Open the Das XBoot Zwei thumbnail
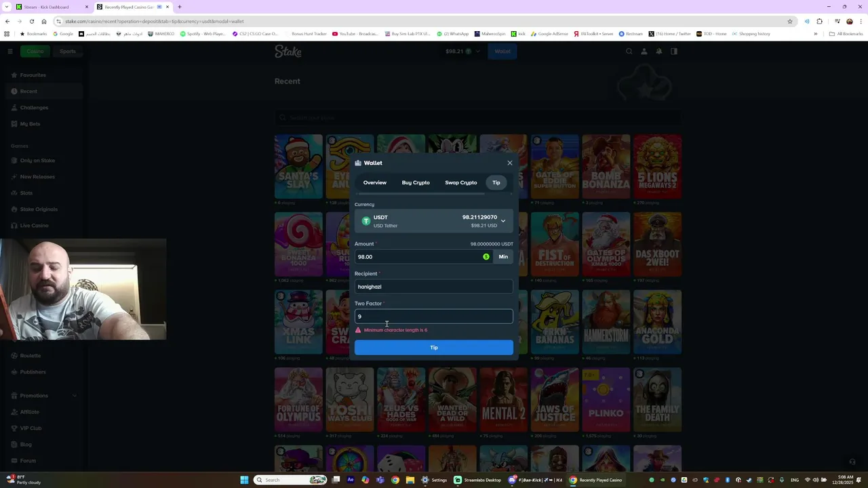Screen dimensions: 868x488 tap(658, 245)
